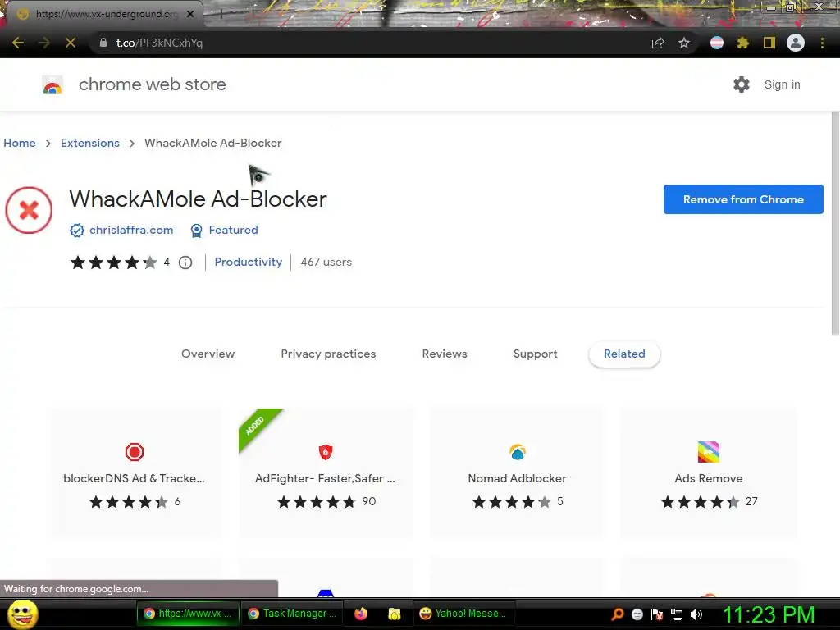Go to Home breadcrumb link
This screenshot has height=630, width=840.
point(20,143)
